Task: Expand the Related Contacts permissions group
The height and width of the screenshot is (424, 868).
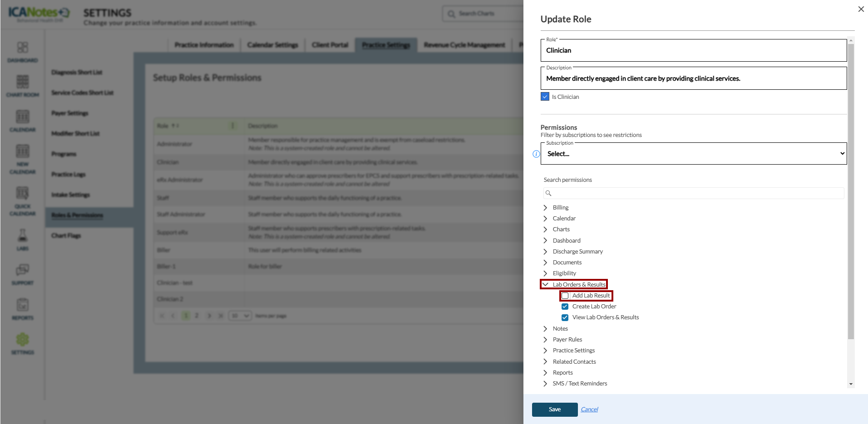Action: pos(545,362)
